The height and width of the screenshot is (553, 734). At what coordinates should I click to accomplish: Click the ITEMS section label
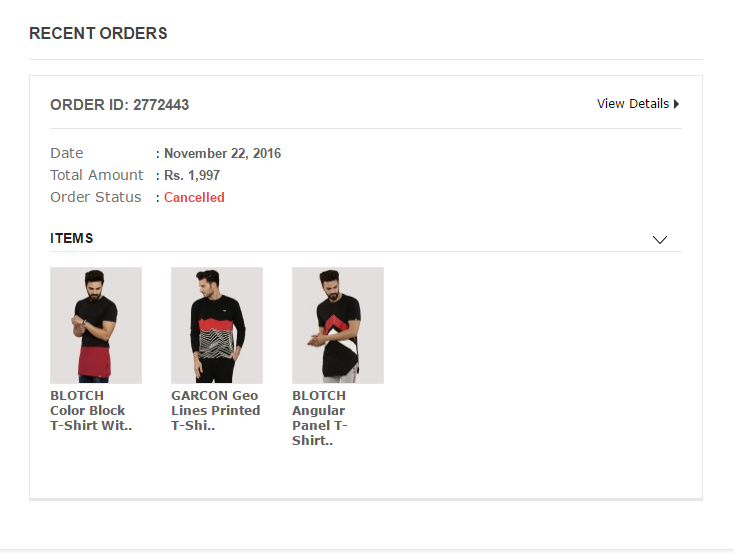click(x=72, y=239)
